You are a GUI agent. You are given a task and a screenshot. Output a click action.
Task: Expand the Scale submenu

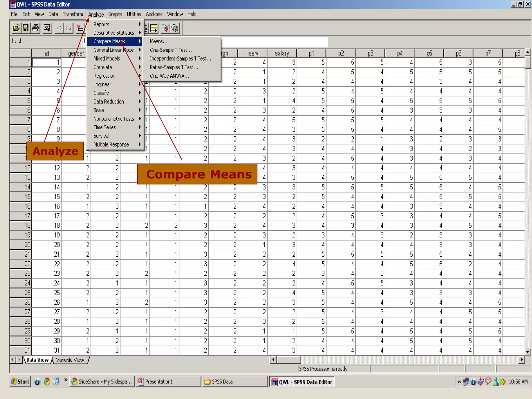click(x=115, y=110)
